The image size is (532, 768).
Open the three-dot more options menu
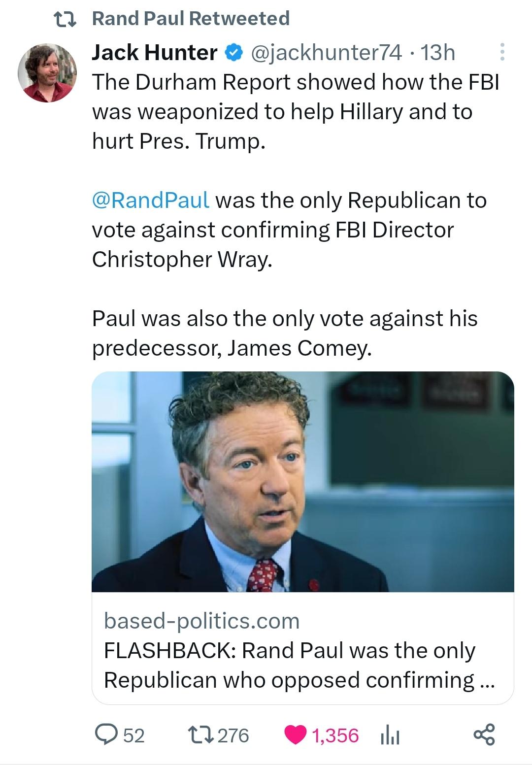502,52
